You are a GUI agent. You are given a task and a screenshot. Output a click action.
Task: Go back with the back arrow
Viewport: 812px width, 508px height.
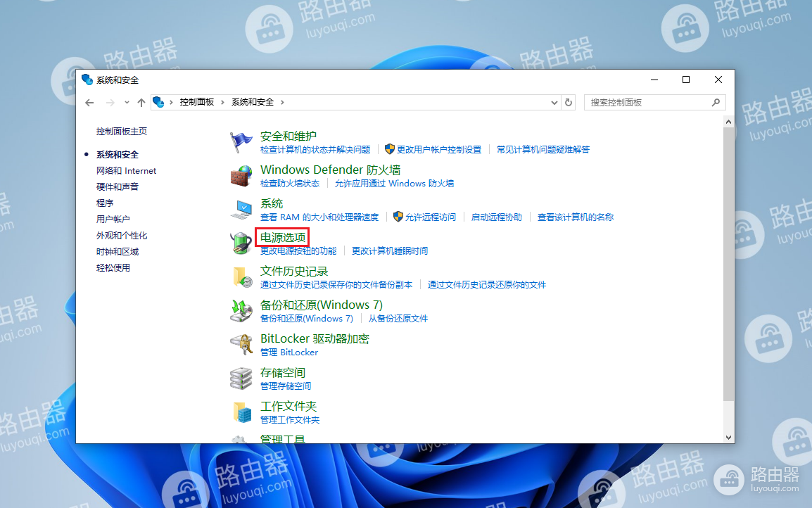point(89,103)
